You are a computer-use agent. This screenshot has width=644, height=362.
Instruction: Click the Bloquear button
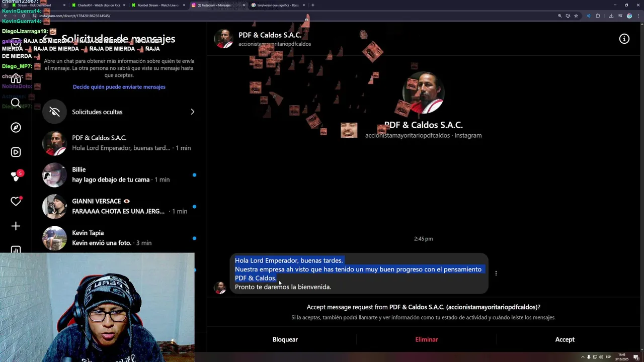[x=285, y=339]
